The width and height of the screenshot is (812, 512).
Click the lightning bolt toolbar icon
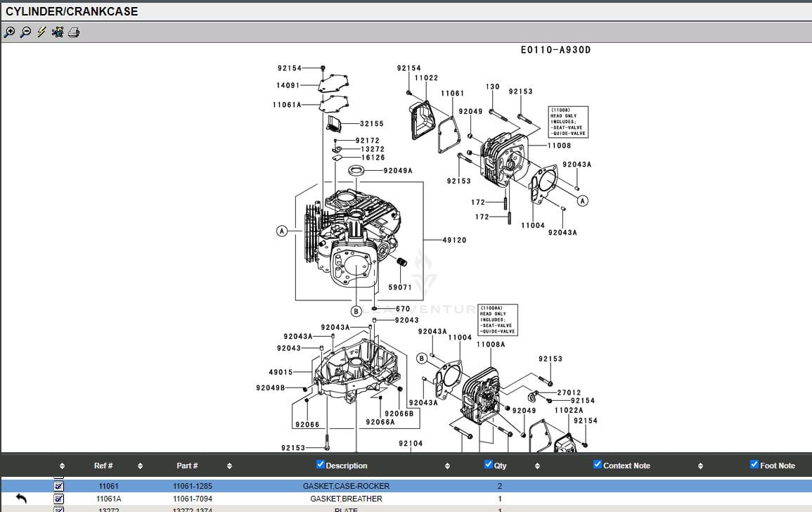pyautogui.click(x=41, y=32)
